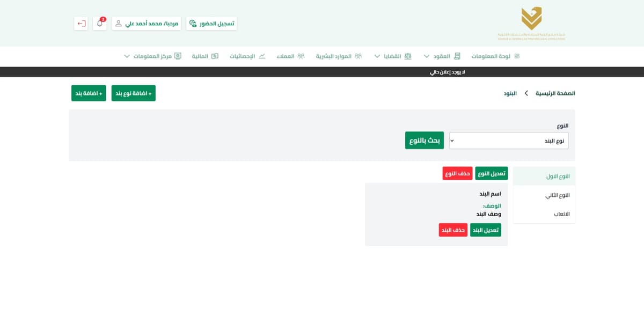Click the scales icon beside القضايا
The height and width of the screenshot is (317, 644).
click(x=408, y=56)
